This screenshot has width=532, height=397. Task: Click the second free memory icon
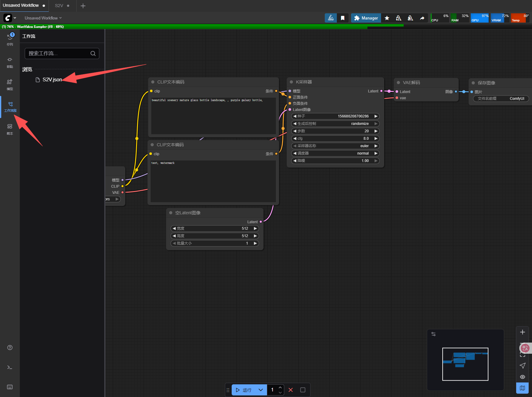coord(410,18)
